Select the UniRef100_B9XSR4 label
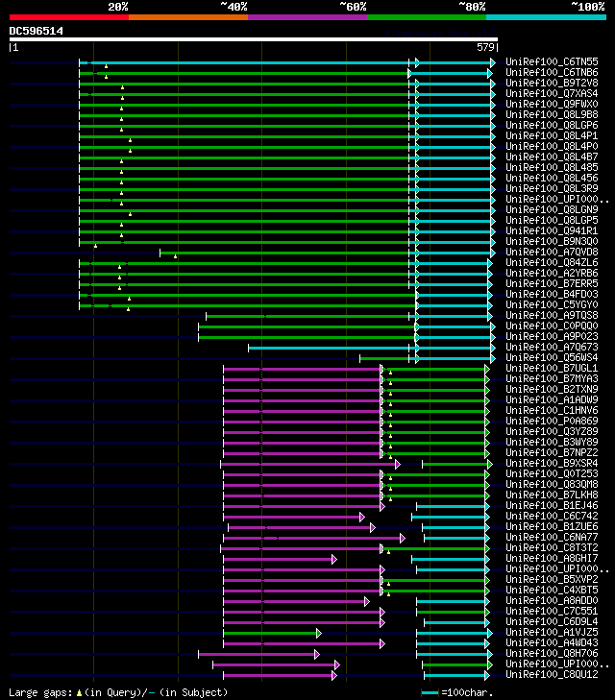Screen dimensions: 615x700 click(x=552, y=464)
